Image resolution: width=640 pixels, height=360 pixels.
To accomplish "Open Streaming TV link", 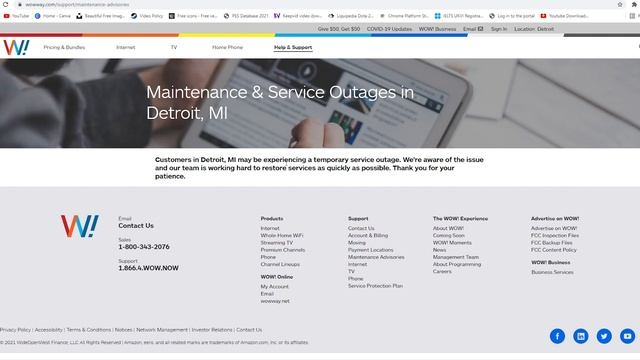I will (x=276, y=243).
